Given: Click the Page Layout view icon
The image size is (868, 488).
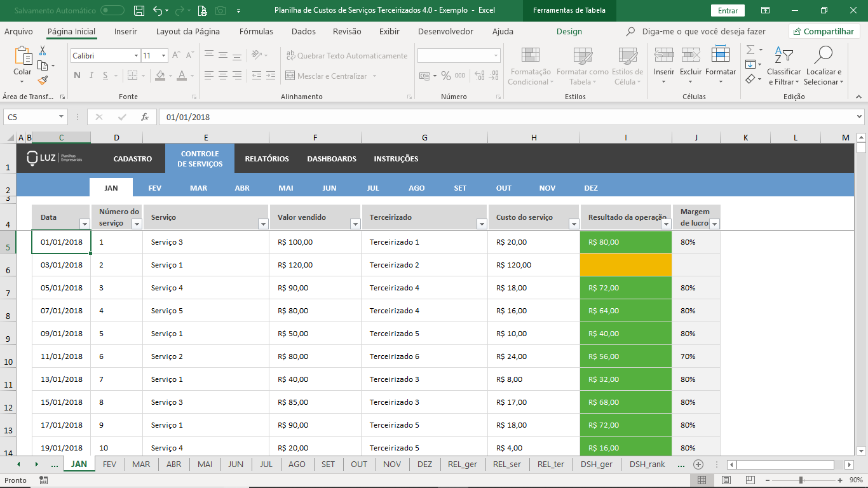Looking at the screenshot, I should tap(726, 480).
